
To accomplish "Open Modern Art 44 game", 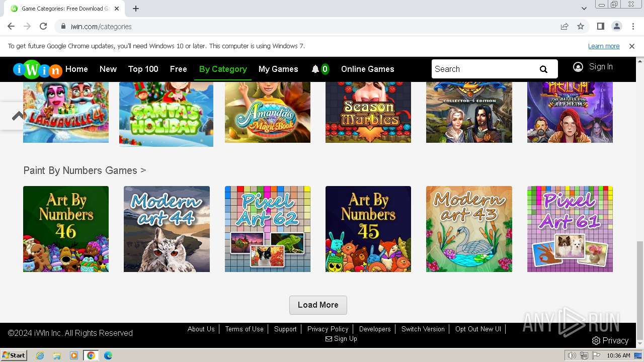I will pos(167,229).
